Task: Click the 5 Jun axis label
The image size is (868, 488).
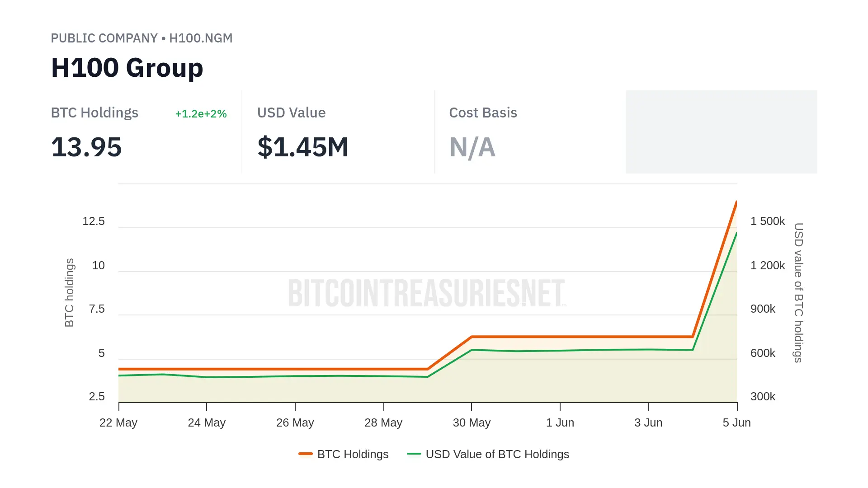Action: click(736, 422)
